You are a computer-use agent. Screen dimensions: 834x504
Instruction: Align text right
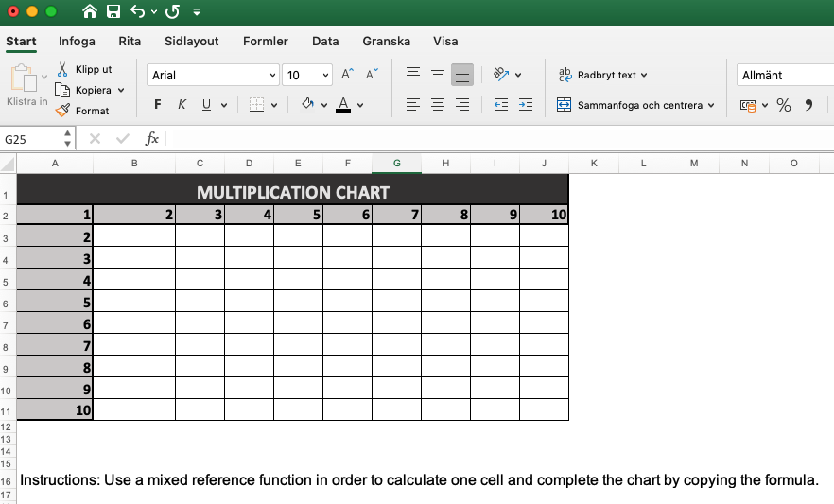462,105
